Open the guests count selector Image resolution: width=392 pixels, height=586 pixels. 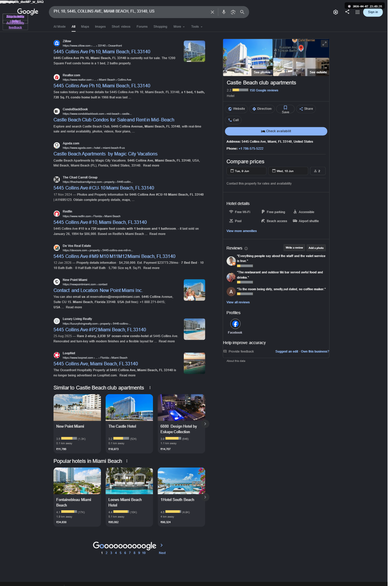318,171
